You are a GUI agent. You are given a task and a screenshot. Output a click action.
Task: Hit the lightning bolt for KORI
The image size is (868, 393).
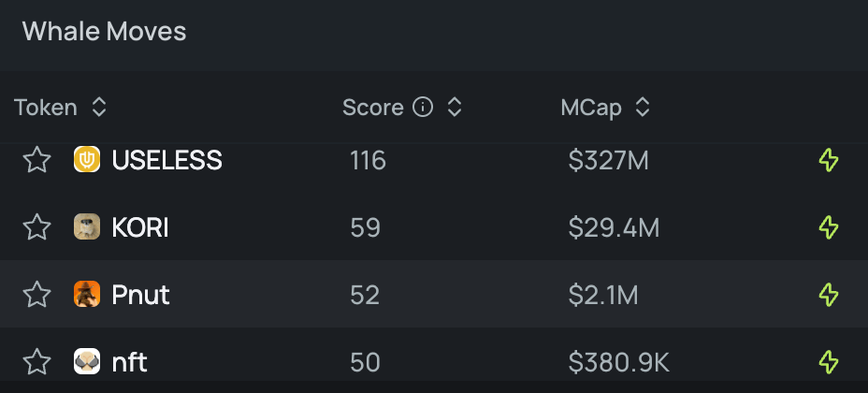click(829, 227)
